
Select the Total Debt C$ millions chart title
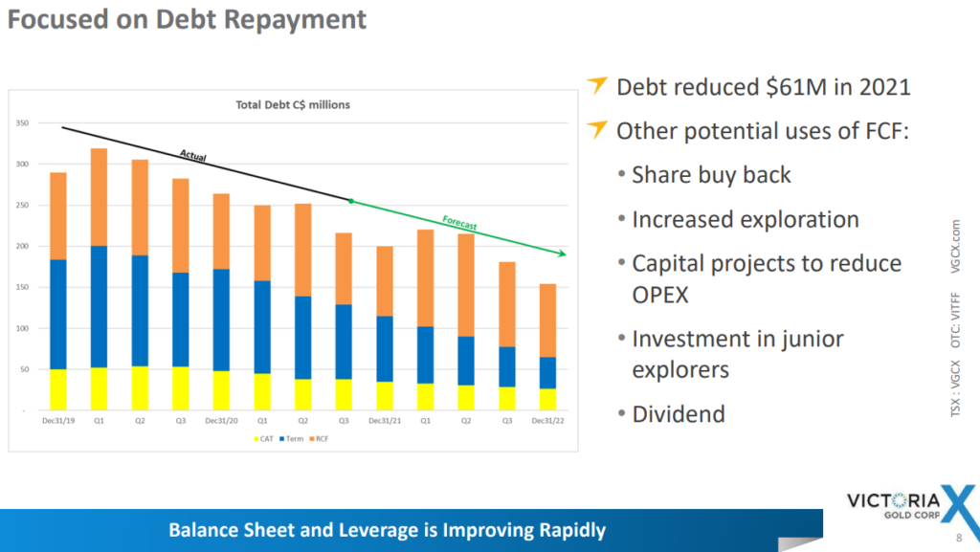click(293, 105)
